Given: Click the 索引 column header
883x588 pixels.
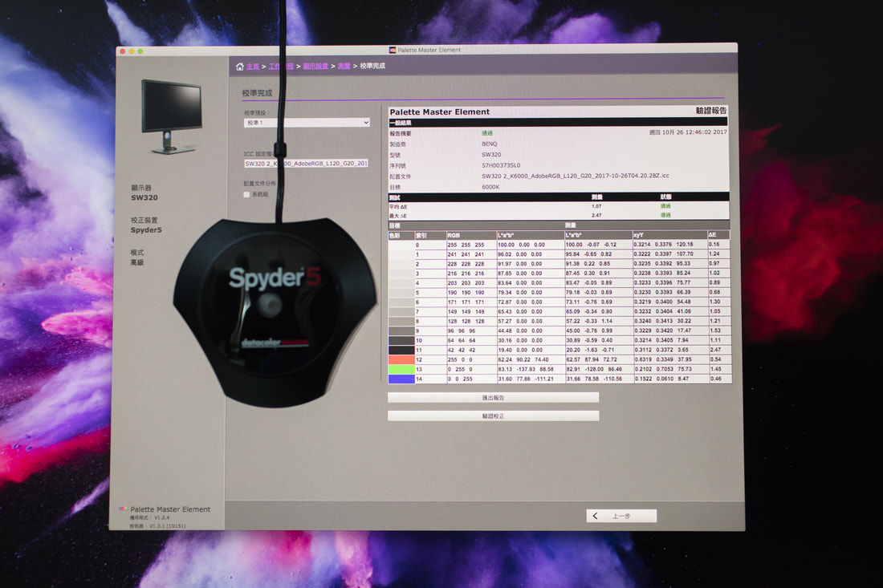Looking at the screenshot, I should [x=421, y=235].
